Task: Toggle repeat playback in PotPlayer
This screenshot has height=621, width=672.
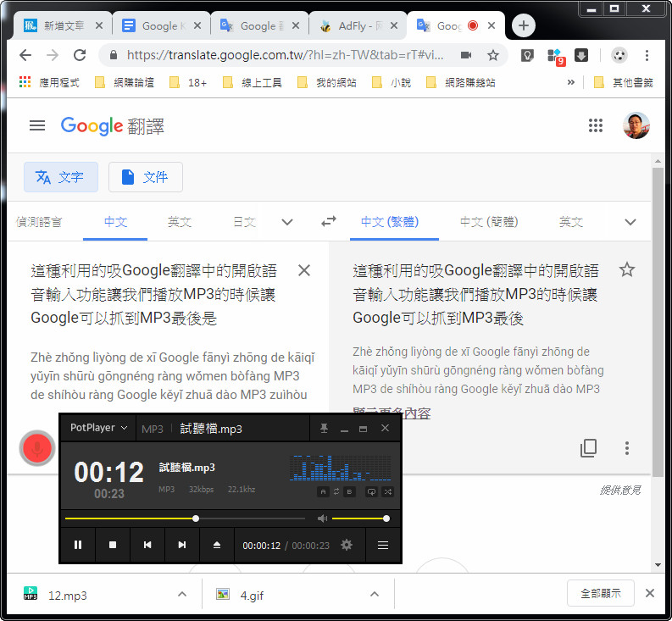Action: [x=371, y=491]
